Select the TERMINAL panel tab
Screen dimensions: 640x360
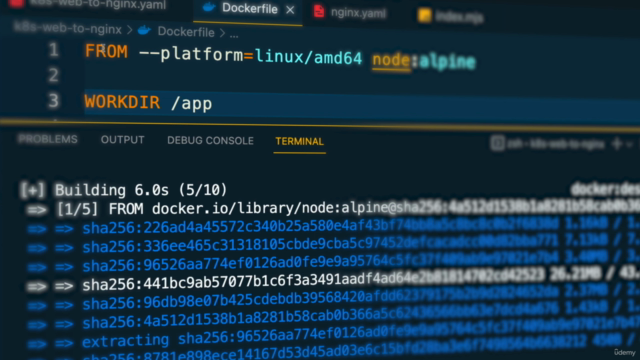pos(299,141)
